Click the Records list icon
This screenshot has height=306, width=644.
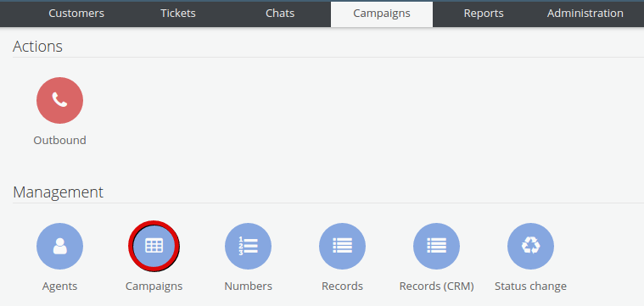[x=342, y=246]
